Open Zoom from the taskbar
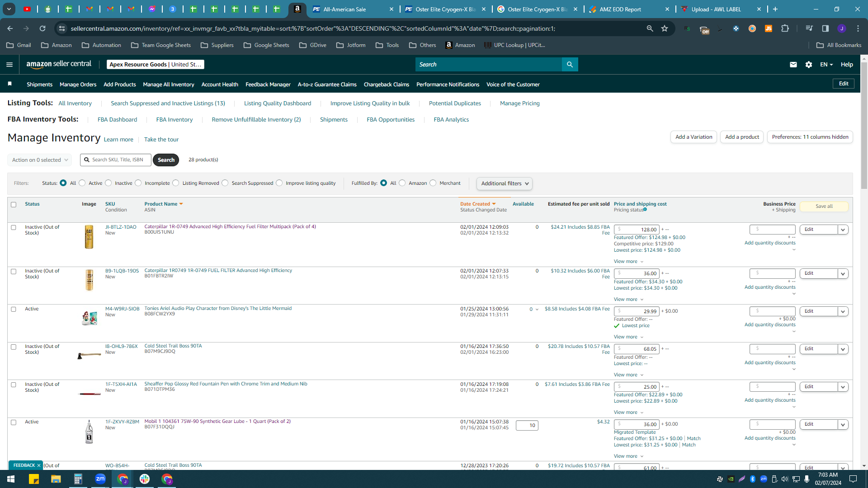 pos(100,479)
